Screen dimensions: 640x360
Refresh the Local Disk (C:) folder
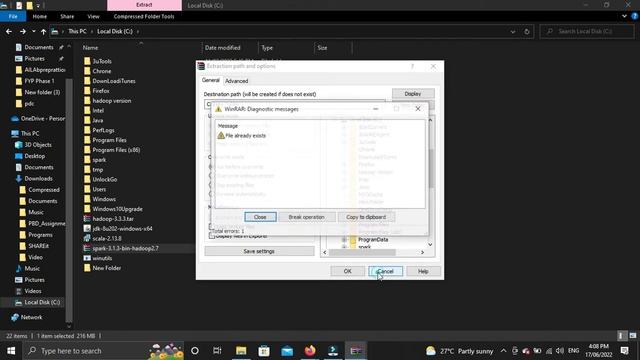[527, 31]
